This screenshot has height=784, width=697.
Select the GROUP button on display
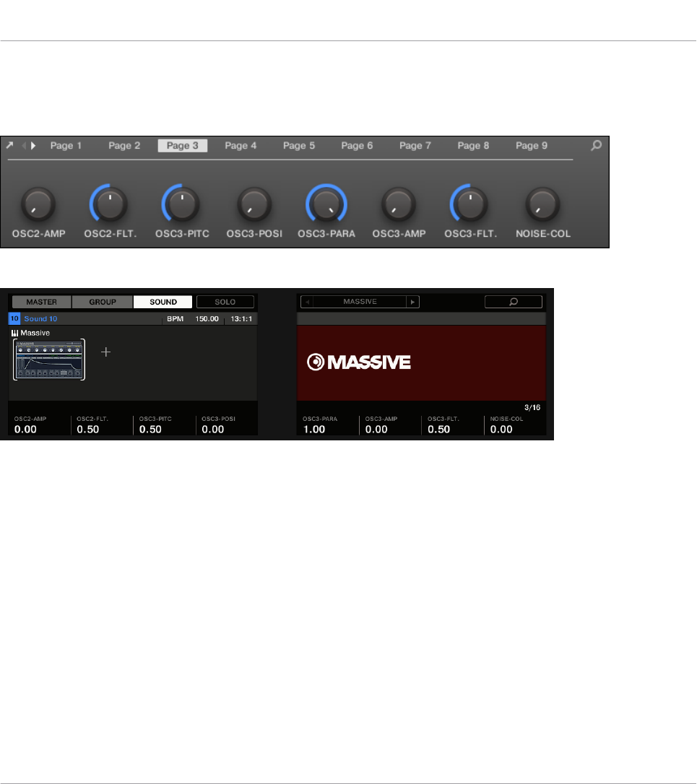103,302
